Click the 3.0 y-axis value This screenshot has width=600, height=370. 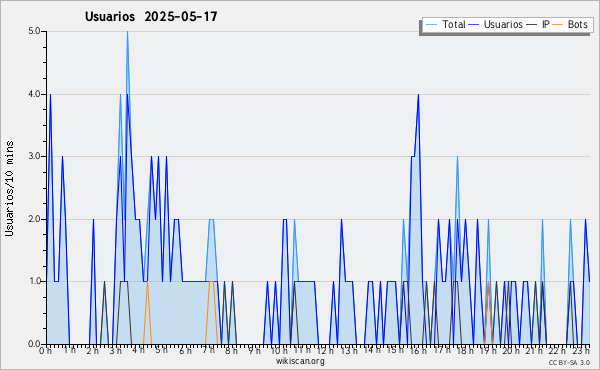34,156
